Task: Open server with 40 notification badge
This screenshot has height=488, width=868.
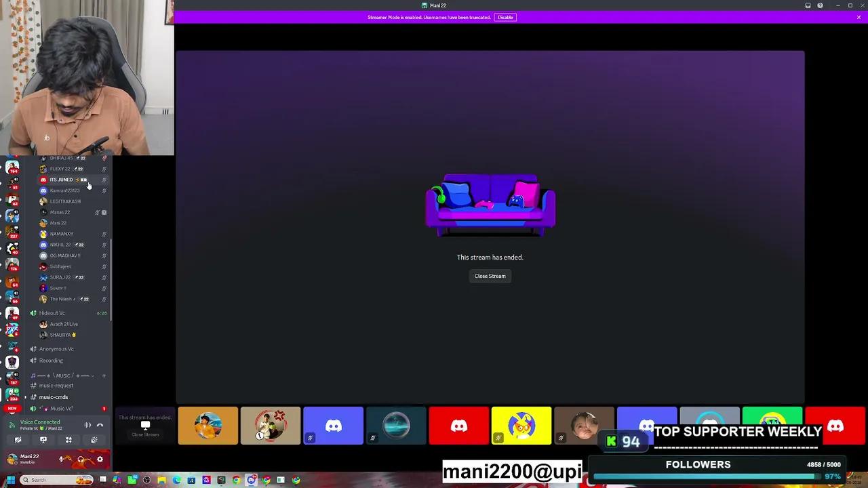Action: coord(12,248)
